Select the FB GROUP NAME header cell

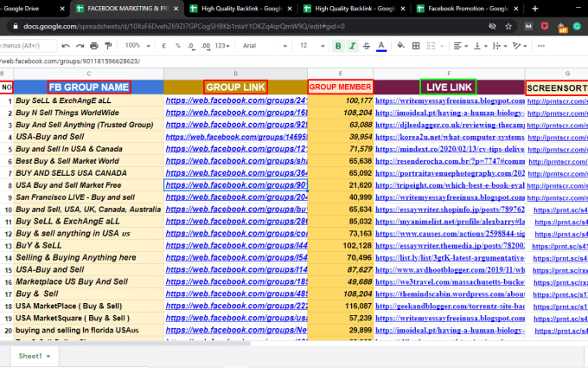pyautogui.click(x=89, y=87)
